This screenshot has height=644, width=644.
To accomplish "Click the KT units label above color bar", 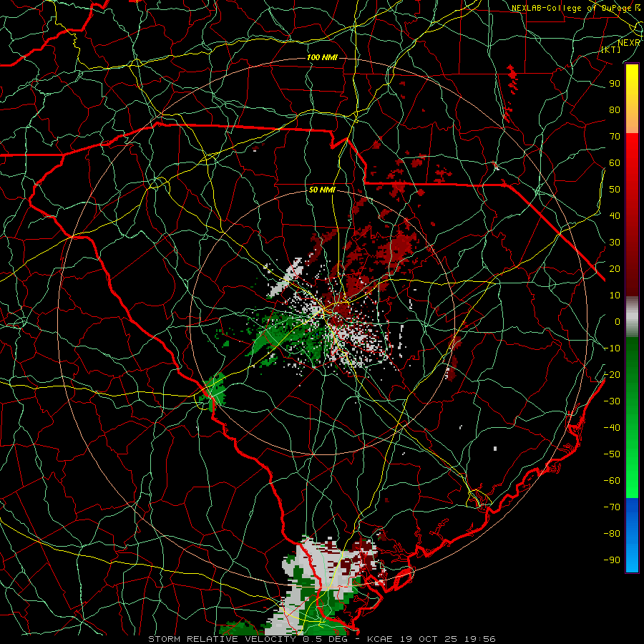I will (611, 49).
